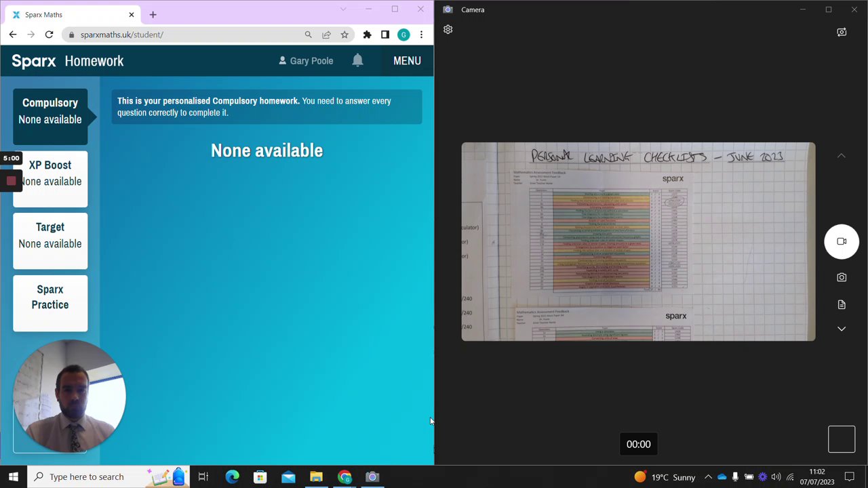Stop the screen recording red button
The image size is (868, 488).
11,181
